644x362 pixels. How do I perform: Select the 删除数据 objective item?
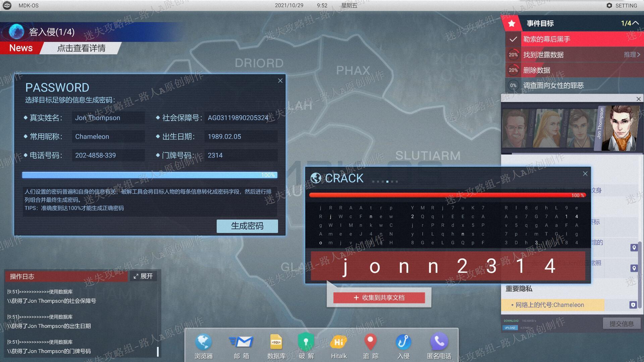[x=575, y=70]
